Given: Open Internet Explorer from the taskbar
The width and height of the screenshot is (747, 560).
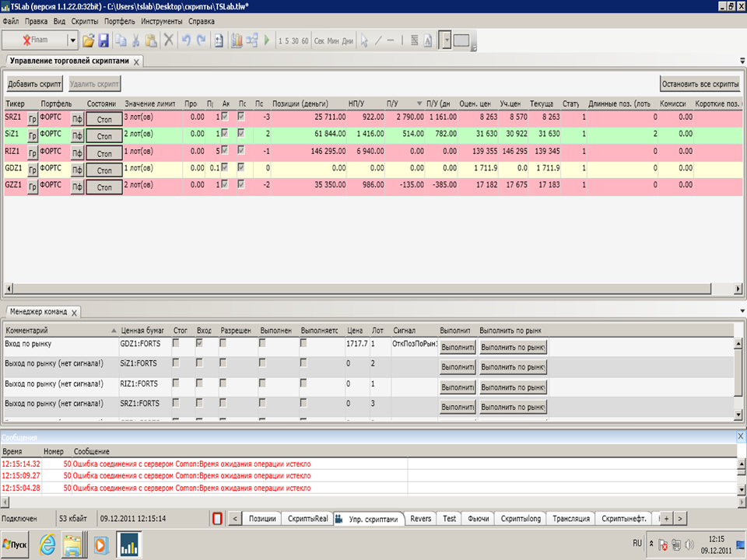Looking at the screenshot, I should coord(47,544).
